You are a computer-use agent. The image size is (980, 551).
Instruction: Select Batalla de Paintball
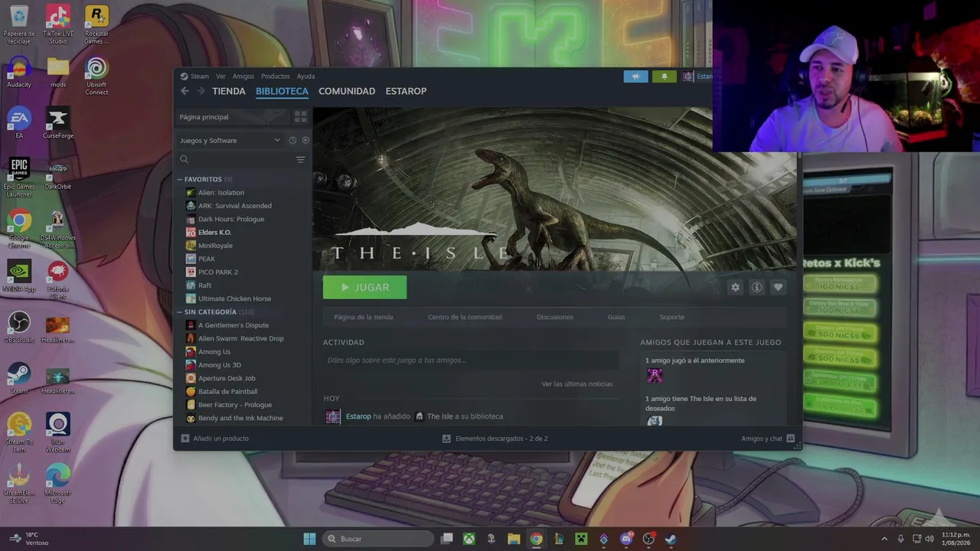click(227, 392)
